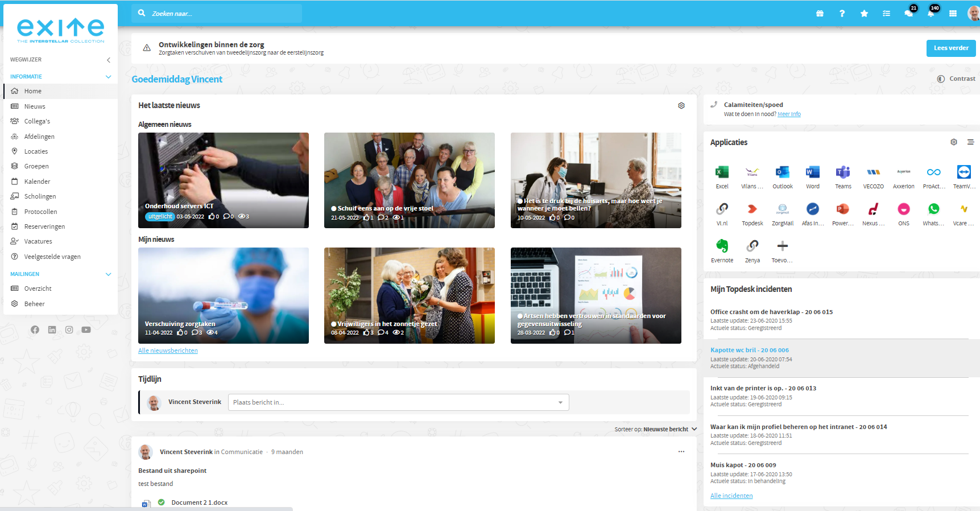Viewport: 980px width, 511px height.
Task: Open the Applicaties list menu icon
Action: click(x=970, y=142)
